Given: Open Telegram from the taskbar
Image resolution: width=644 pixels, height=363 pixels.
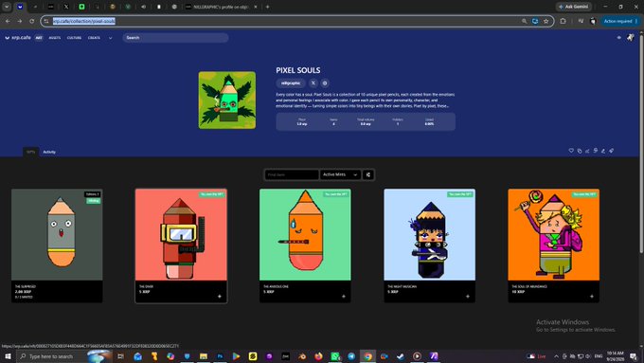Looking at the screenshot, I should [351, 356].
